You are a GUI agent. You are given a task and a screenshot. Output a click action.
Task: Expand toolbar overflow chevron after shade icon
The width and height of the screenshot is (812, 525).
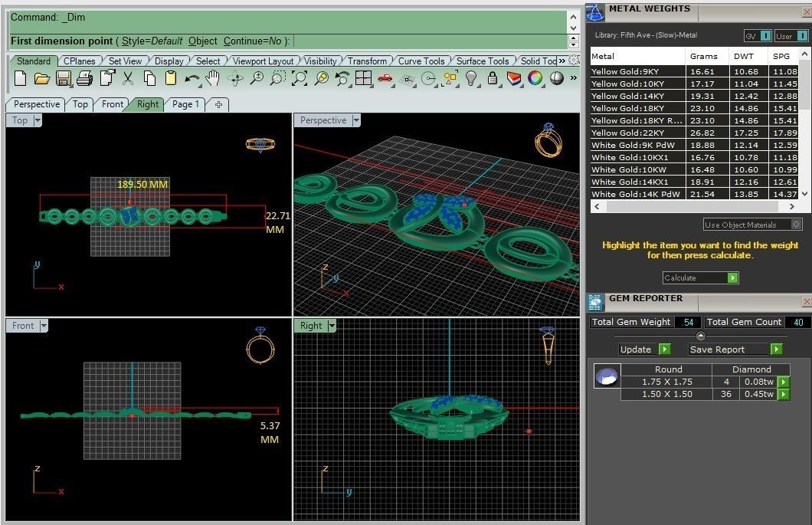[573, 77]
